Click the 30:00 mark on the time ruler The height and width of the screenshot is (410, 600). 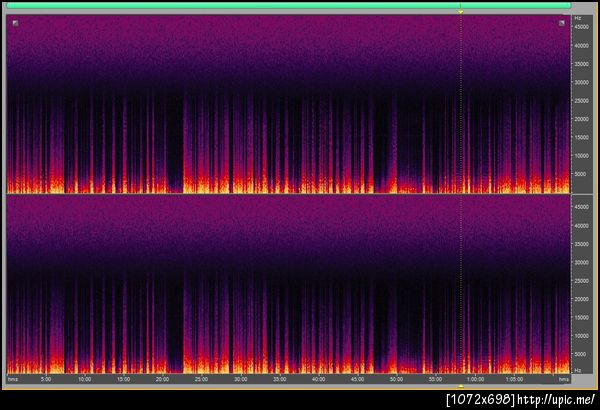[240, 379]
